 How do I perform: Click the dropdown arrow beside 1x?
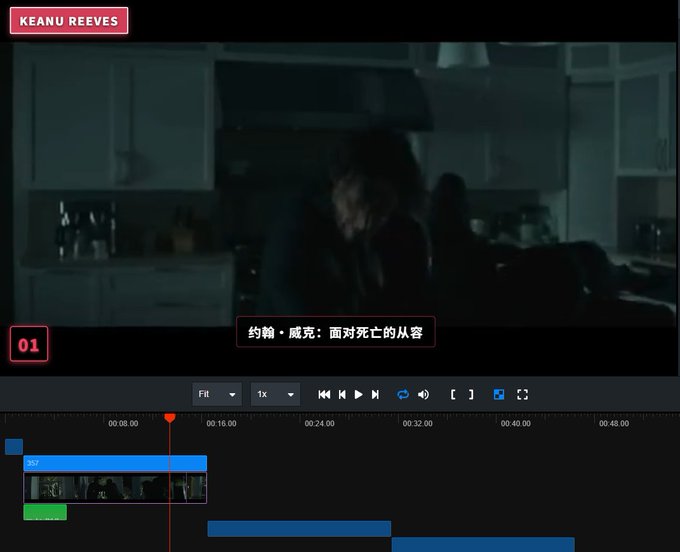[x=291, y=395]
